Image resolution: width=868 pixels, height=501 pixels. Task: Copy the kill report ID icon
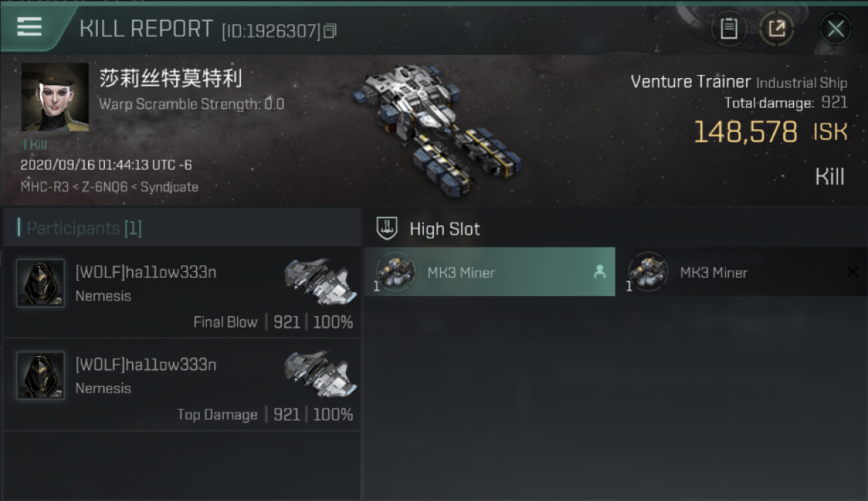[x=331, y=31]
